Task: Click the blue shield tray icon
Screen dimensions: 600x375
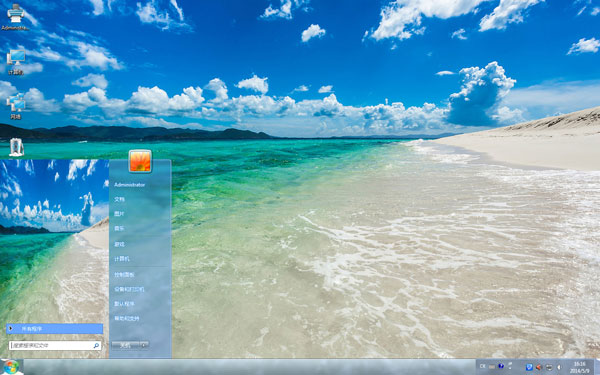Action: (x=529, y=367)
